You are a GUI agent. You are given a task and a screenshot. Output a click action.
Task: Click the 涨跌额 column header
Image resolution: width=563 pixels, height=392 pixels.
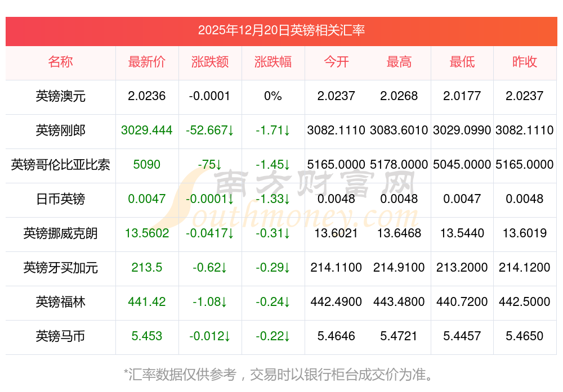(209, 62)
